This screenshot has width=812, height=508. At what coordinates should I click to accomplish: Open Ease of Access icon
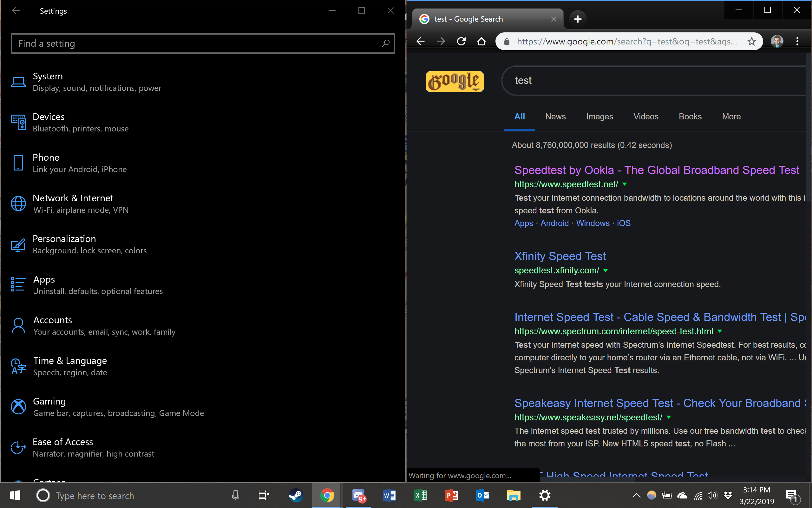point(18,447)
